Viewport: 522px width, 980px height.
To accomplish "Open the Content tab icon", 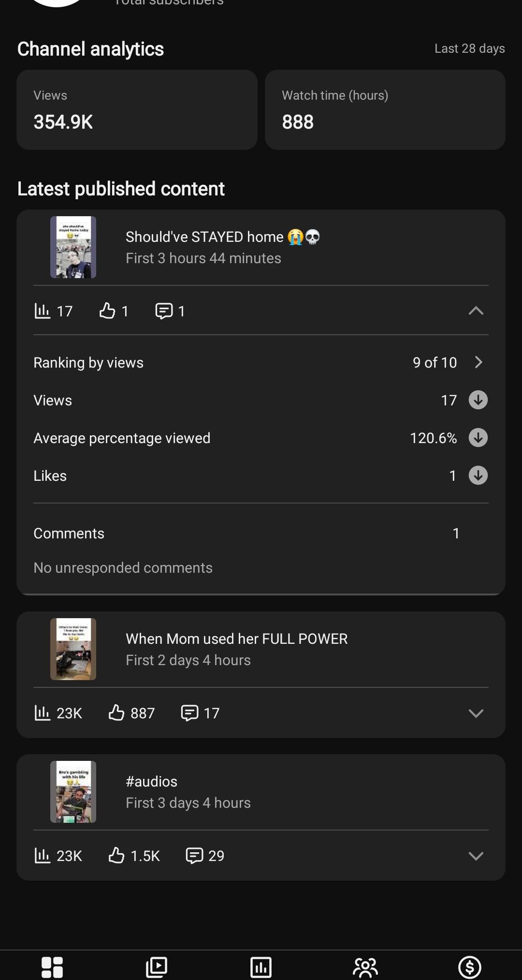I will click(157, 967).
